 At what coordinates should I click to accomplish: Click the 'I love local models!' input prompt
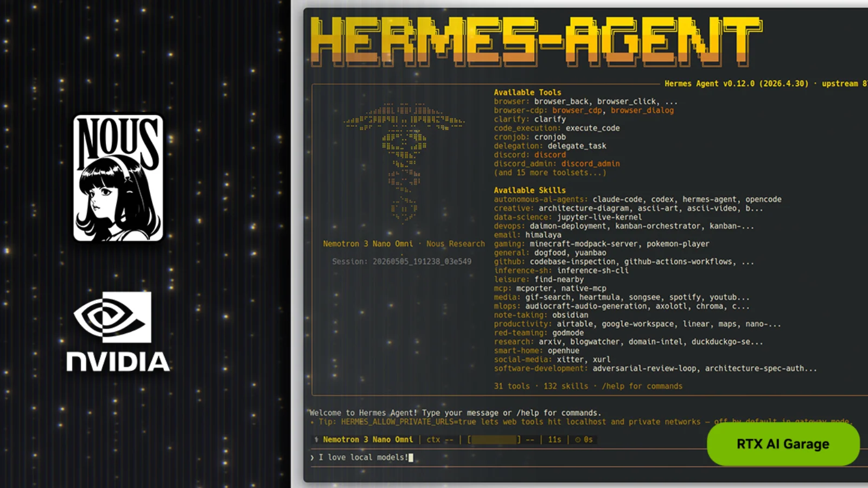coord(362,457)
